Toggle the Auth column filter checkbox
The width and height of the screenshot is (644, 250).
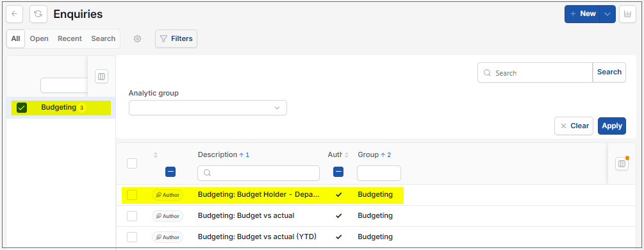tap(338, 172)
